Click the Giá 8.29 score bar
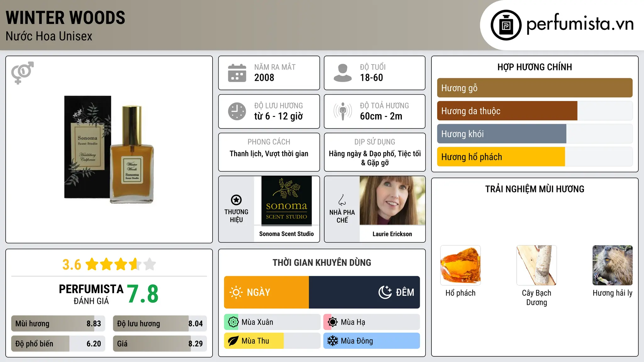The width and height of the screenshot is (644, 362). pyautogui.click(x=160, y=344)
